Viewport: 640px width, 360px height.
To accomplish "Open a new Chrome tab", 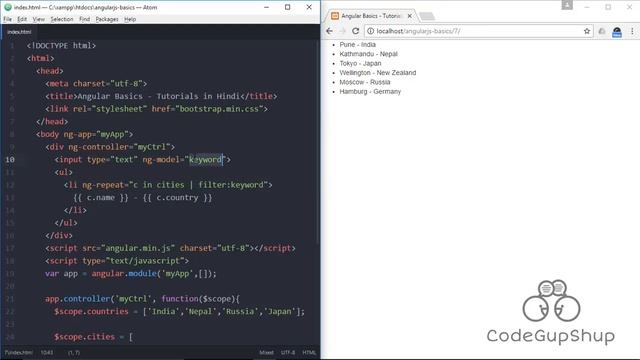I will (427, 16).
